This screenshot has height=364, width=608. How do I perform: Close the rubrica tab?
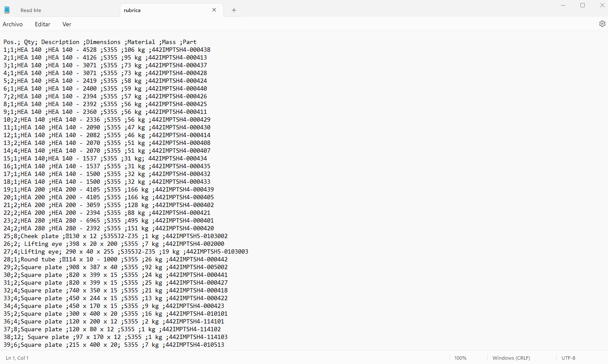click(214, 10)
